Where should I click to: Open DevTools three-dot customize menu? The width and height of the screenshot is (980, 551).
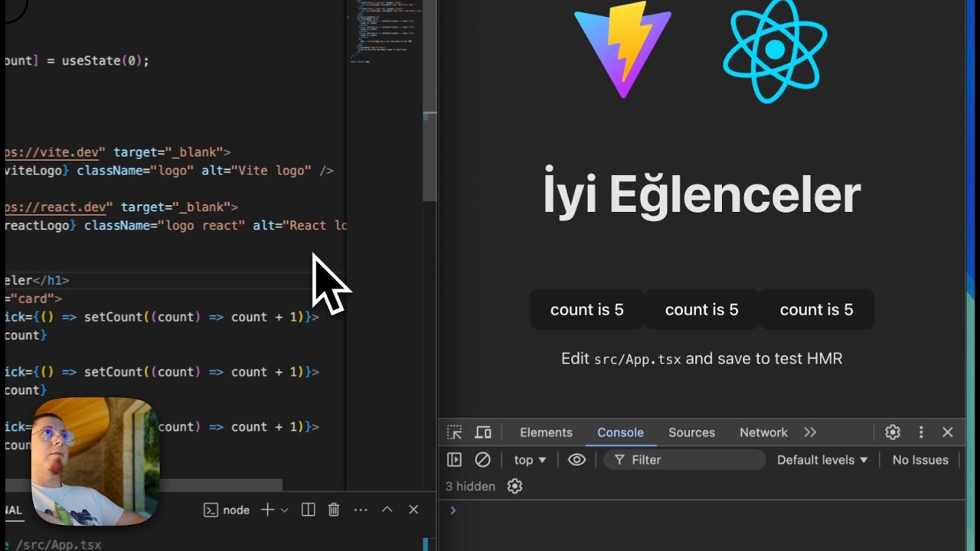point(921,432)
